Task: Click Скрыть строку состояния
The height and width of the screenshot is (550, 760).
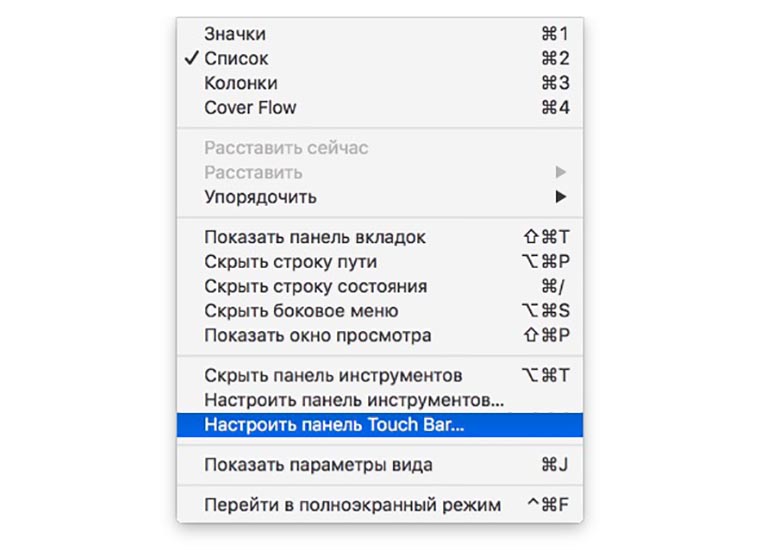Action: pyautogui.click(x=315, y=286)
